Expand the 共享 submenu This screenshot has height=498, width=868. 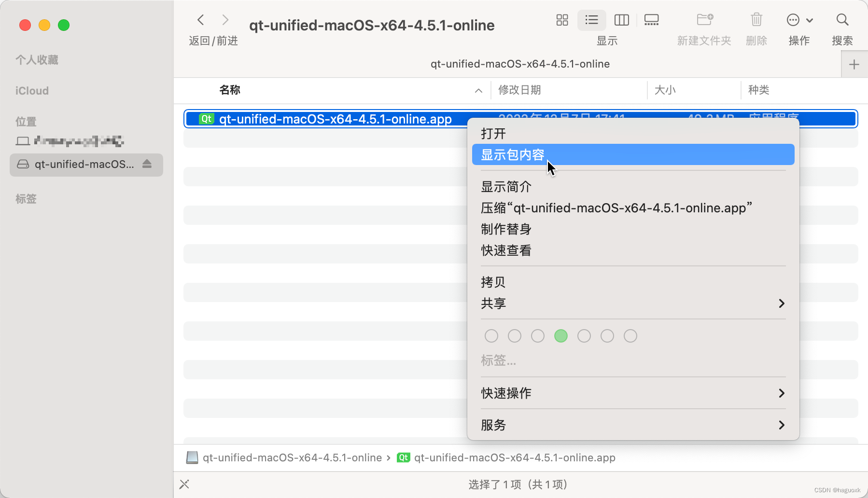click(633, 304)
